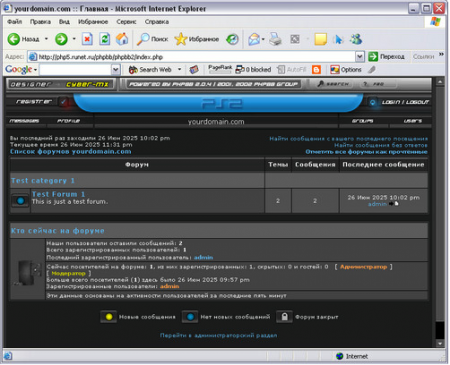Go back with the Назад button
The image size is (450, 365).
23,39
